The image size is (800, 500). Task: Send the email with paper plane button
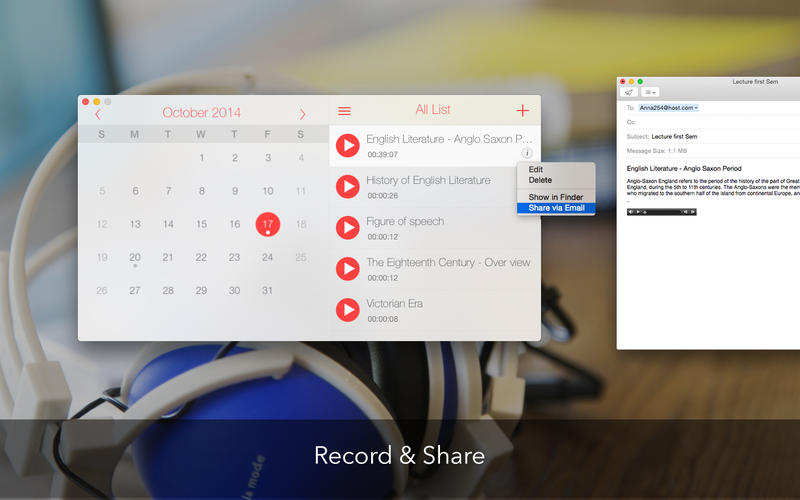(x=629, y=92)
